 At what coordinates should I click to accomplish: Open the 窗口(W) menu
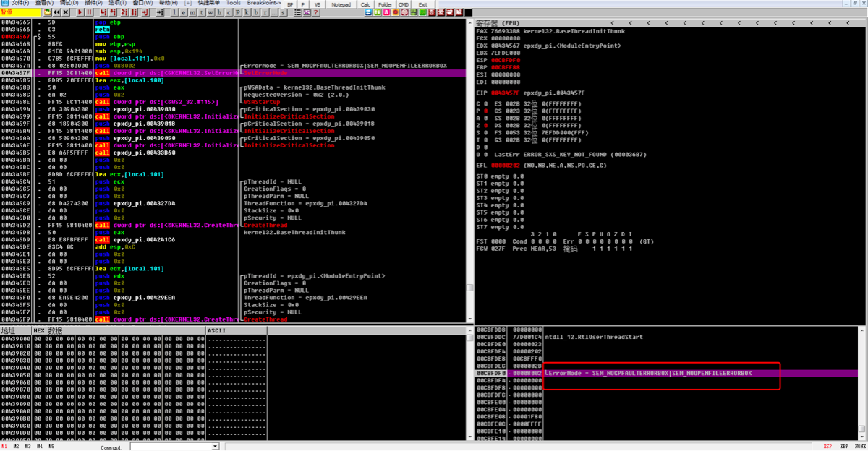pos(142,3)
